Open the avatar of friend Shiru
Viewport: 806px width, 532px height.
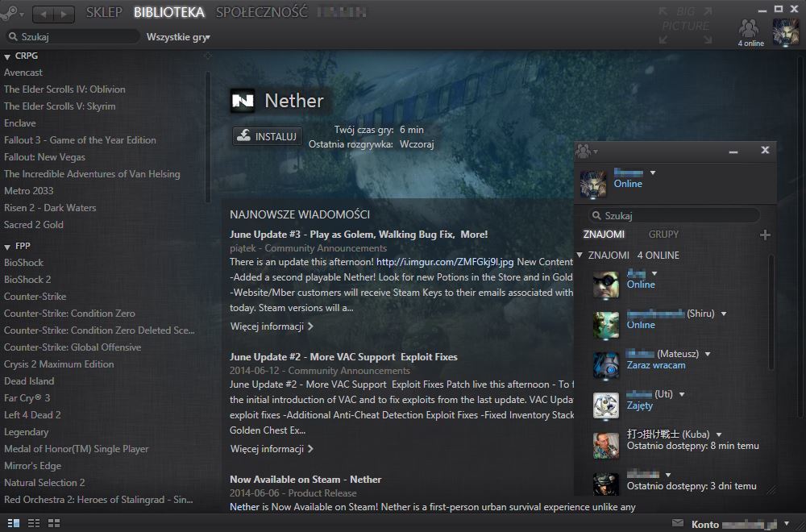pos(606,326)
